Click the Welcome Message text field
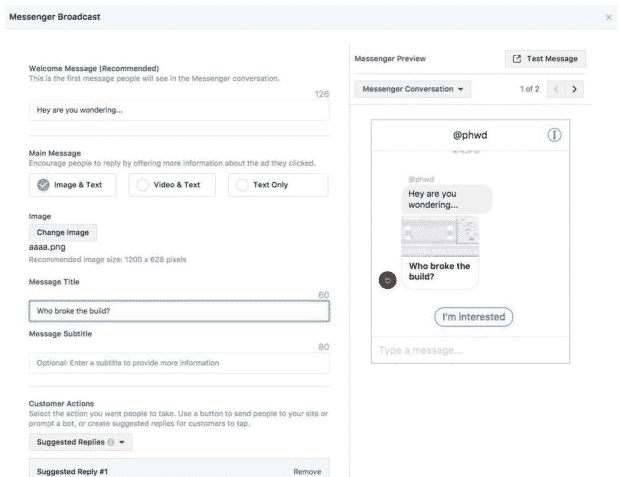The image size is (620, 477). (x=179, y=111)
